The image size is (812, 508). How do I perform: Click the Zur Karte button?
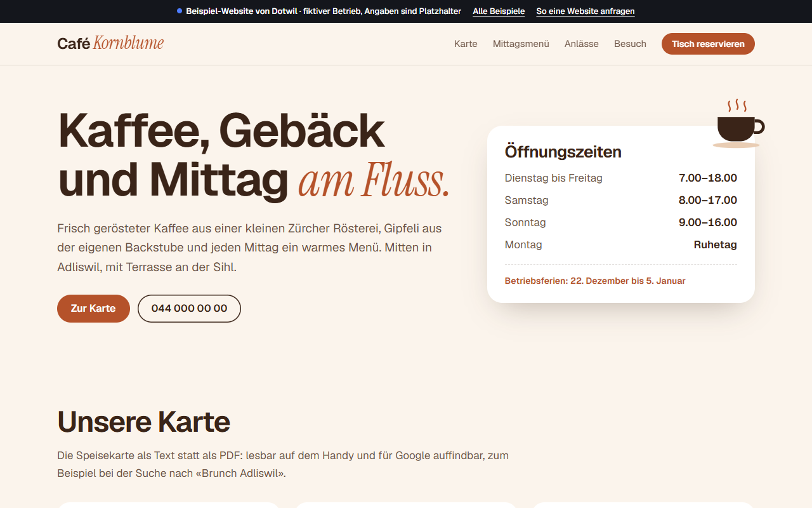click(93, 309)
